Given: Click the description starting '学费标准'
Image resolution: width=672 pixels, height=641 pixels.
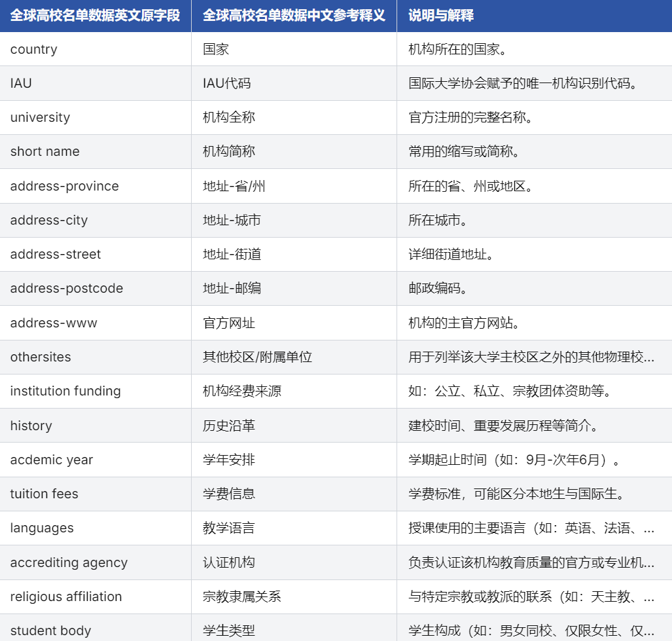Looking at the screenshot, I should (x=516, y=494).
